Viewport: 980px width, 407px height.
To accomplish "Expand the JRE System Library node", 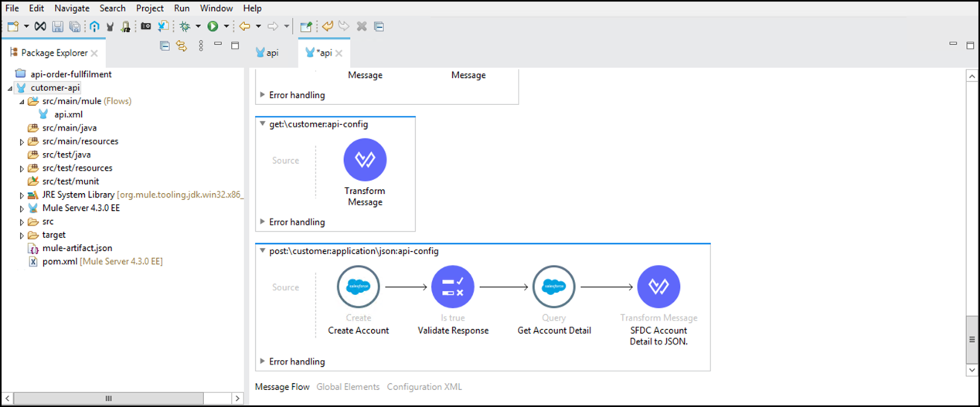I will tap(22, 195).
